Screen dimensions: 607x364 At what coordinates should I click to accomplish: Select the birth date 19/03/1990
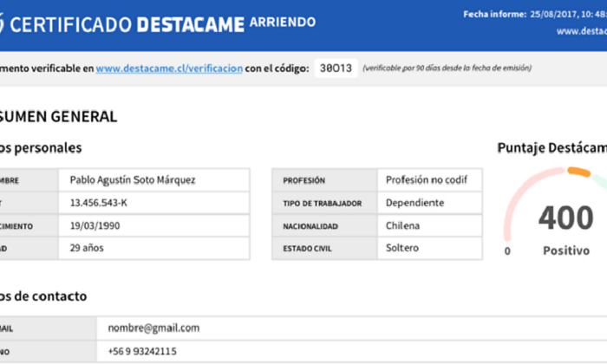95,225
